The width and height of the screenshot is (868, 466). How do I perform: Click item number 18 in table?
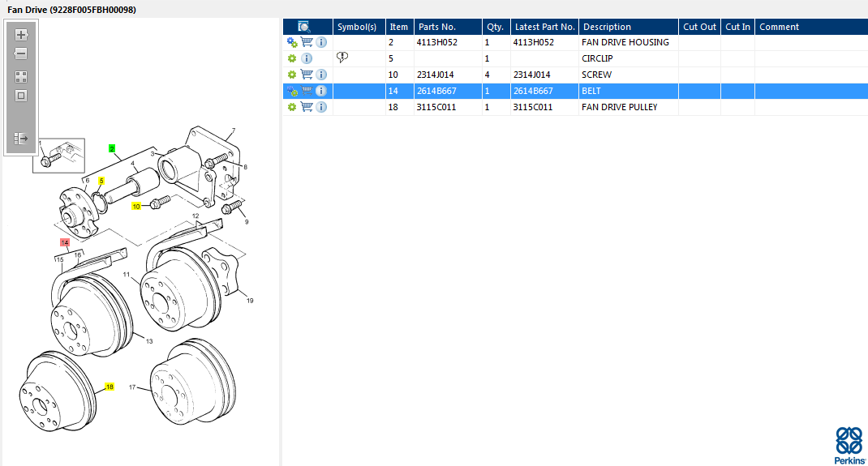coord(393,107)
